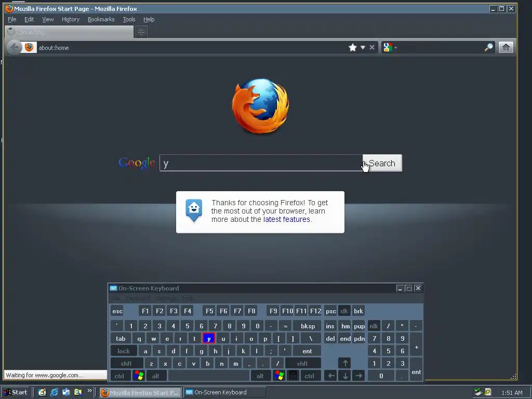Click the right arrow key

coord(358,376)
